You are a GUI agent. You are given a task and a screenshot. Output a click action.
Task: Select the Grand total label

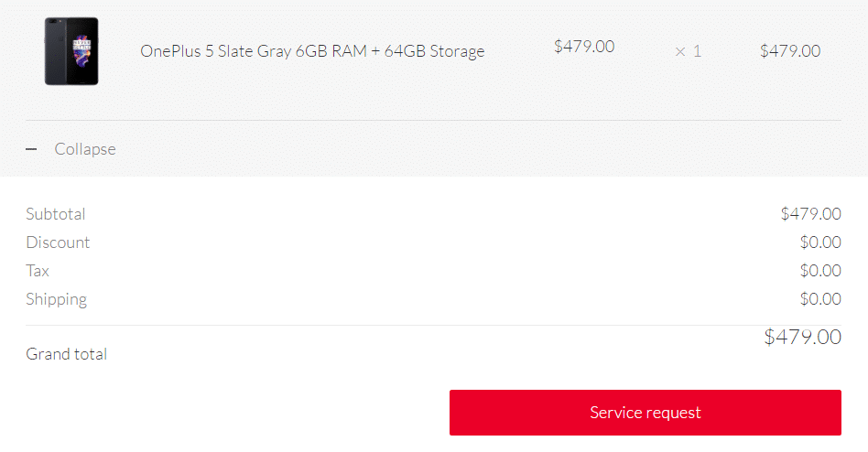point(67,354)
